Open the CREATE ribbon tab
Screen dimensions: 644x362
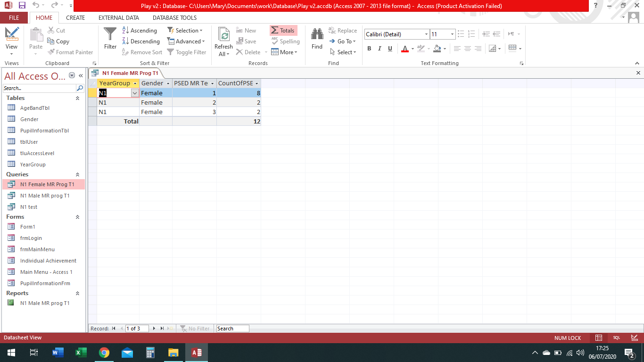point(75,18)
